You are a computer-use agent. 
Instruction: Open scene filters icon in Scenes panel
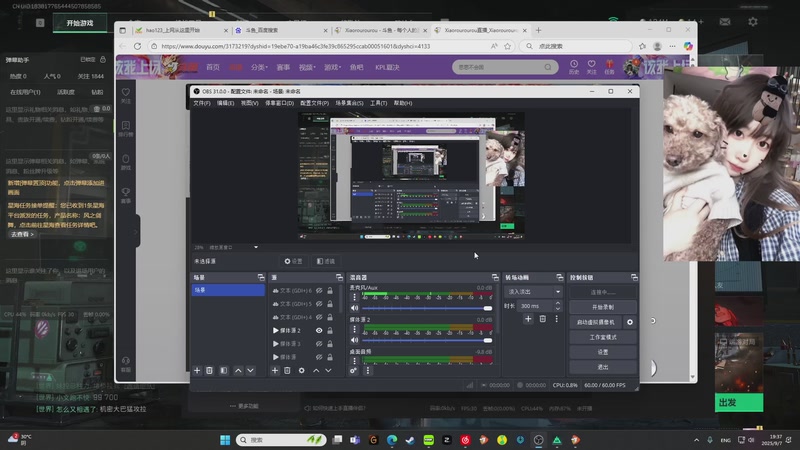coord(223,370)
